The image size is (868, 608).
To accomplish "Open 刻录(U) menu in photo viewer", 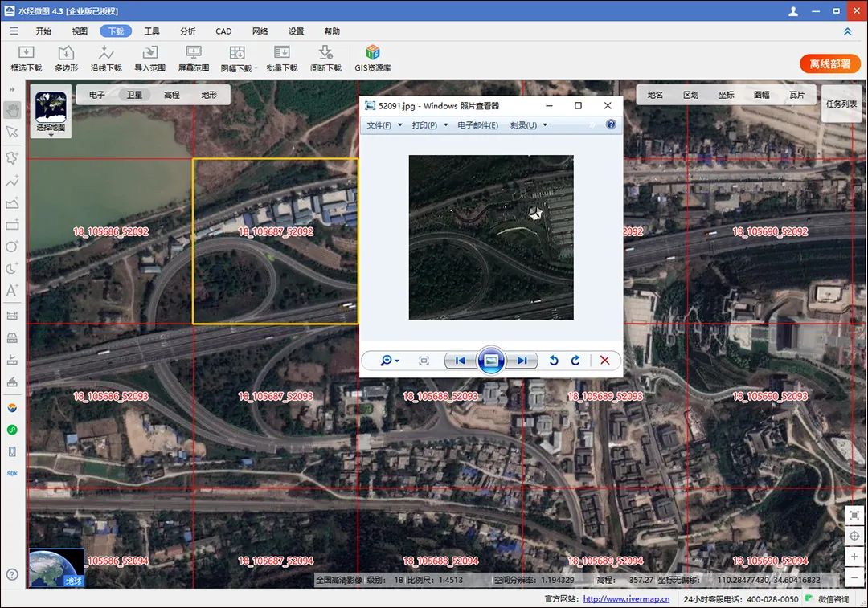I will [x=528, y=125].
